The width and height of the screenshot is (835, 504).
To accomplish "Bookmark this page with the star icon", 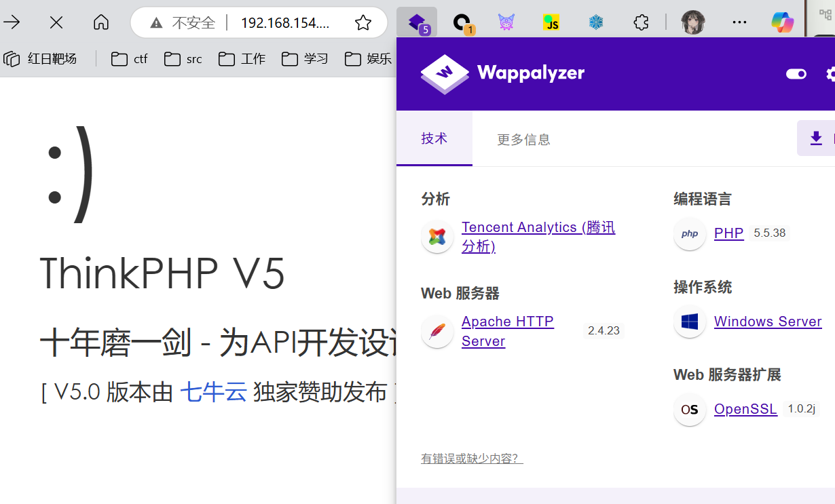I will point(363,23).
